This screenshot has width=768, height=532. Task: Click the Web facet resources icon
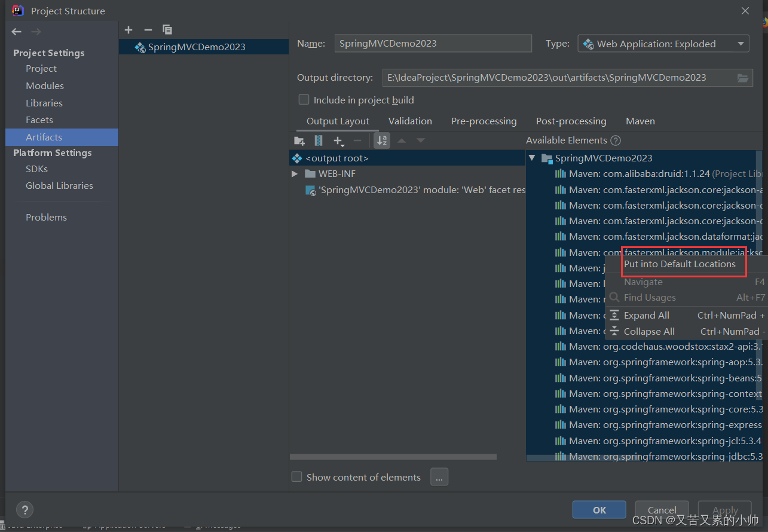point(311,190)
